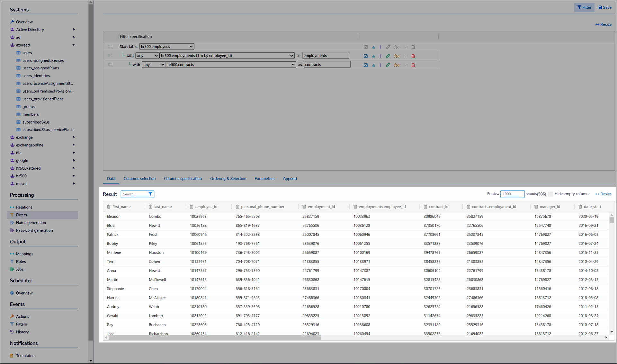Uncheck the contracts row checkbox

pyautogui.click(x=366, y=65)
